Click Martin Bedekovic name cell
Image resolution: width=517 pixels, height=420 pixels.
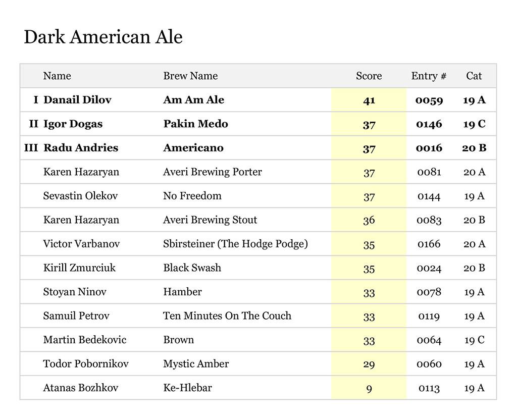pyautogui.click(x=84, y=340)
